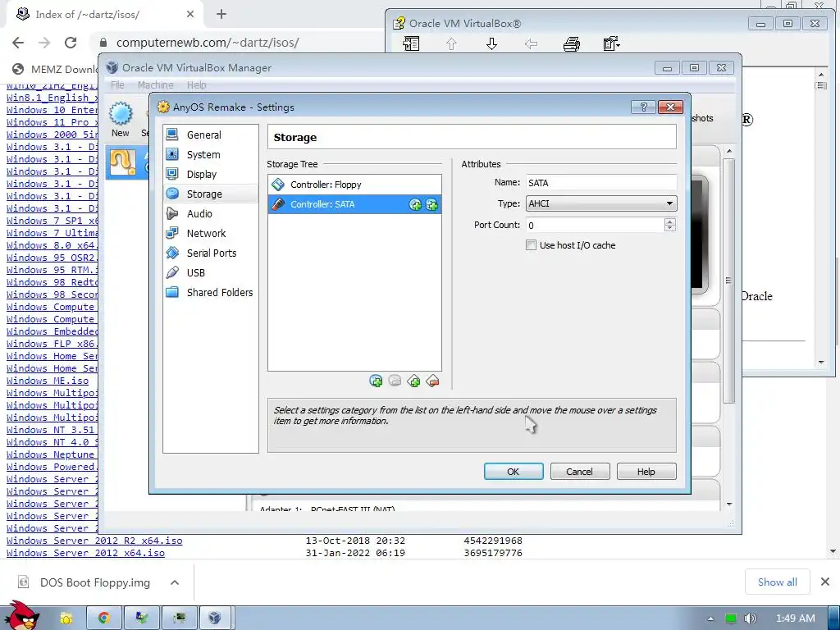The image size is (840, 630).
Task: Open the MEMZ Download bookmark
Action: (55, 69)
